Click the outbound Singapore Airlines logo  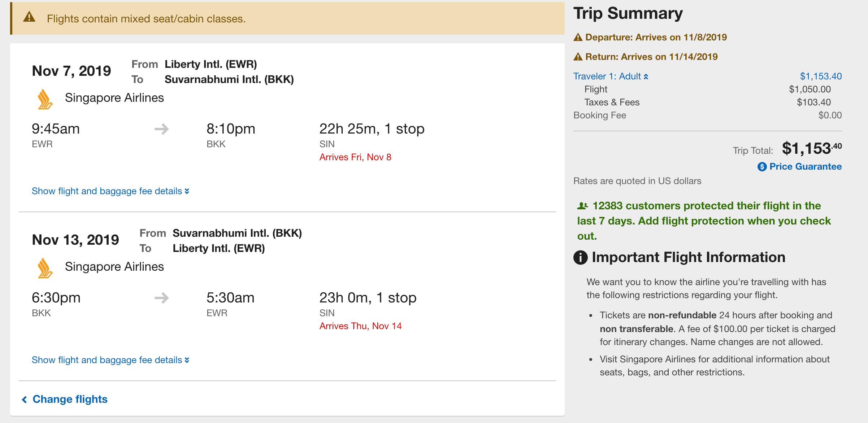pos(45,99)
